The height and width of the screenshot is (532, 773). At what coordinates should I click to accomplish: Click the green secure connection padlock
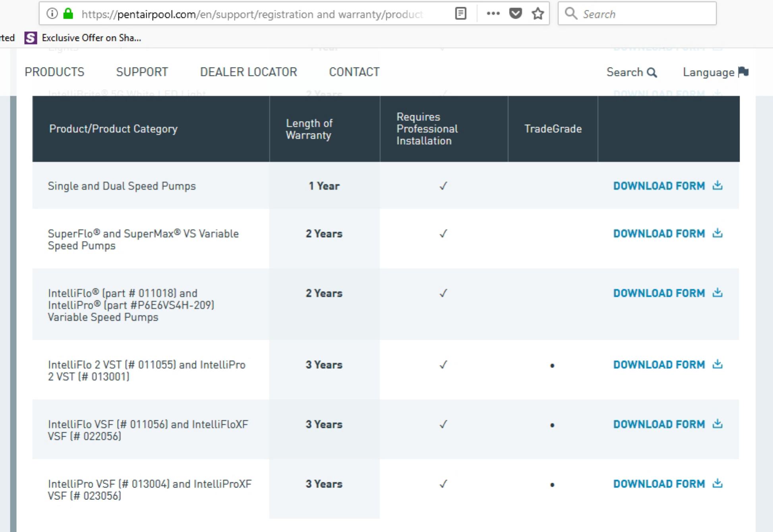68,14
